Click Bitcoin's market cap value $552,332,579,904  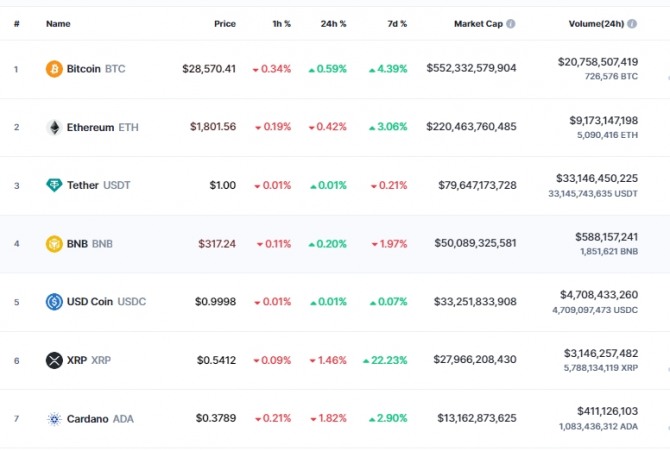[471, 68]
